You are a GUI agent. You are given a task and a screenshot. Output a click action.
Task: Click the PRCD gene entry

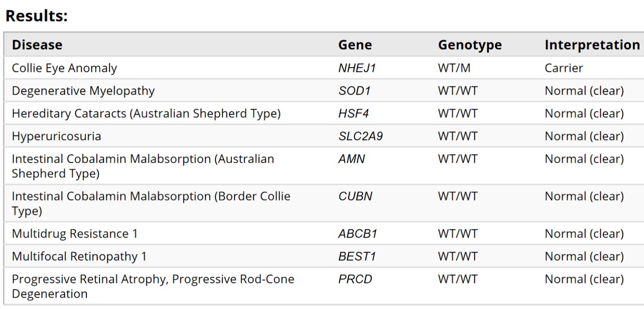tap(355, 279)
